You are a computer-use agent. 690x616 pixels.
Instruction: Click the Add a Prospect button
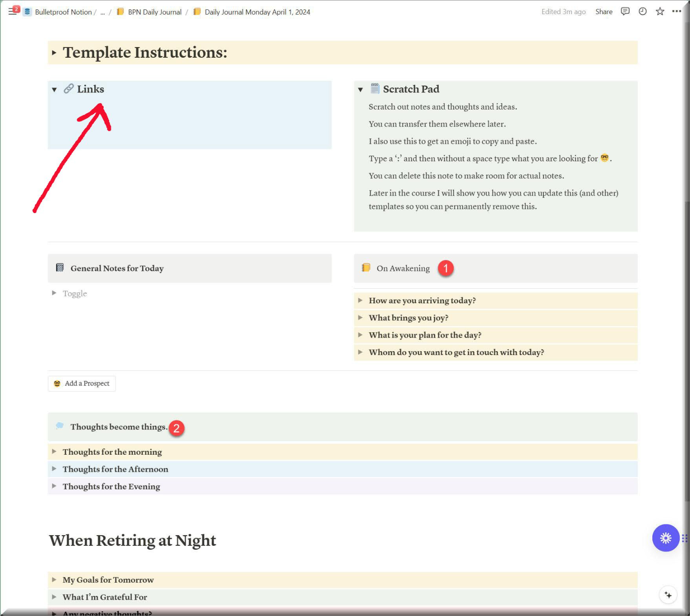coord(82,383)
